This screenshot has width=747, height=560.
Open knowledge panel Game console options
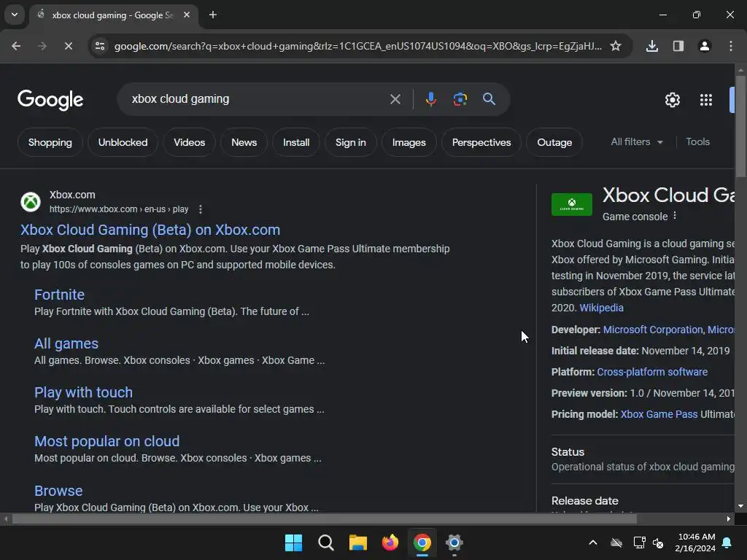(675, 216)
